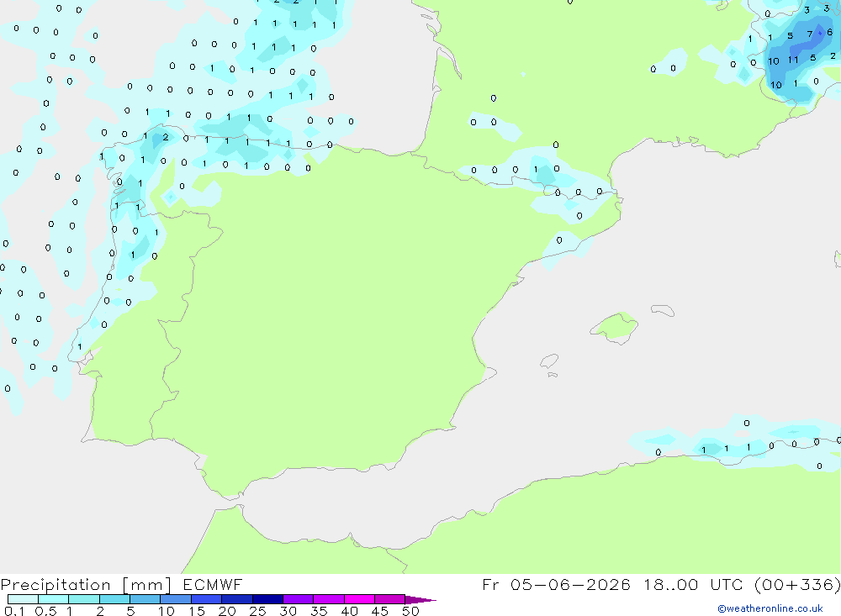Select the 35–40 mm violet legend swatch

[x=329, y=599]
